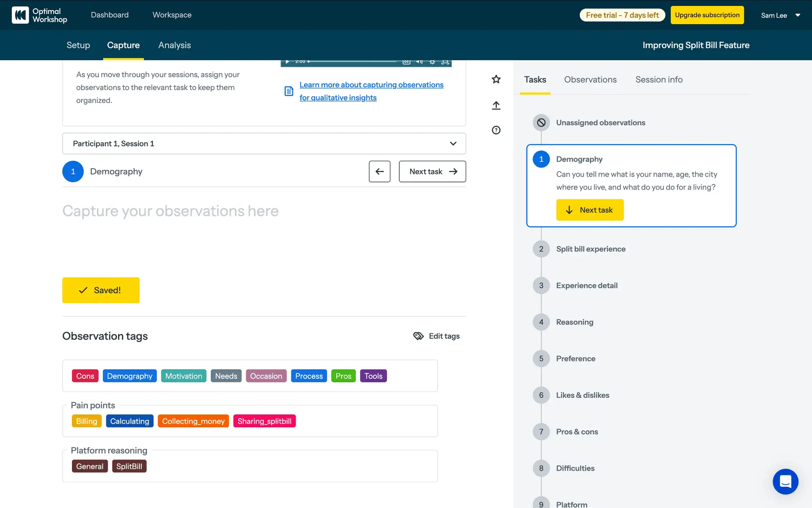Switch to the Observations tab
The image size is (812, 508).
[x=590, y=80]
